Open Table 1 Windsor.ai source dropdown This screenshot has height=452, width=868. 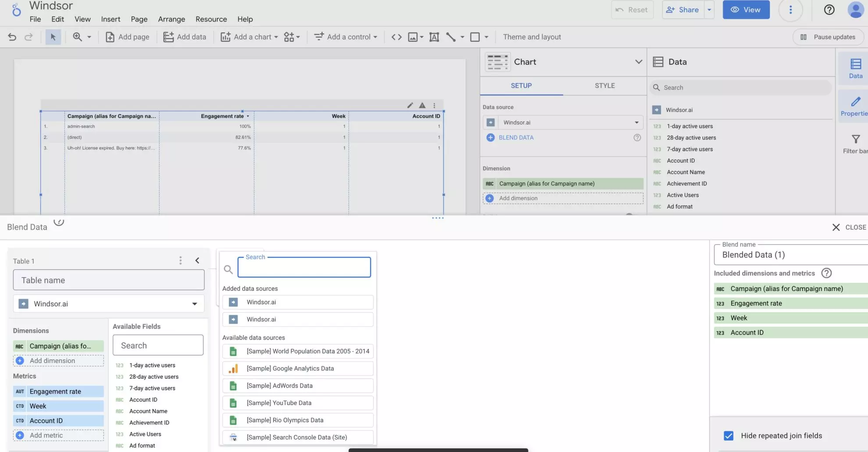109,304
